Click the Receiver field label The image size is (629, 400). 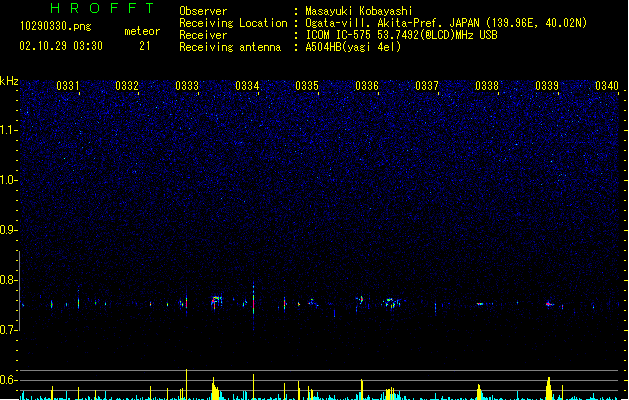click(203, 35)
